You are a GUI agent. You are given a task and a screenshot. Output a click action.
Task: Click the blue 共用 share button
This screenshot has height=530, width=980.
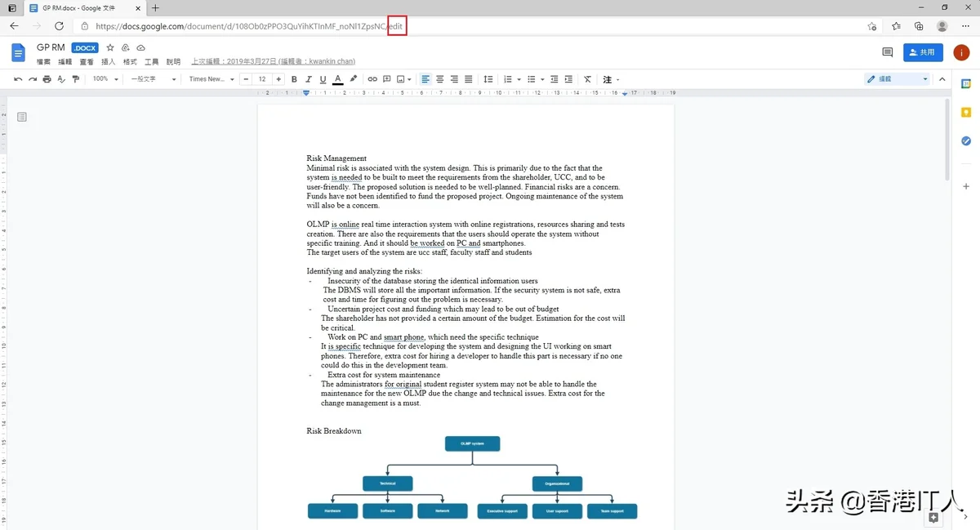click(923, 52)
